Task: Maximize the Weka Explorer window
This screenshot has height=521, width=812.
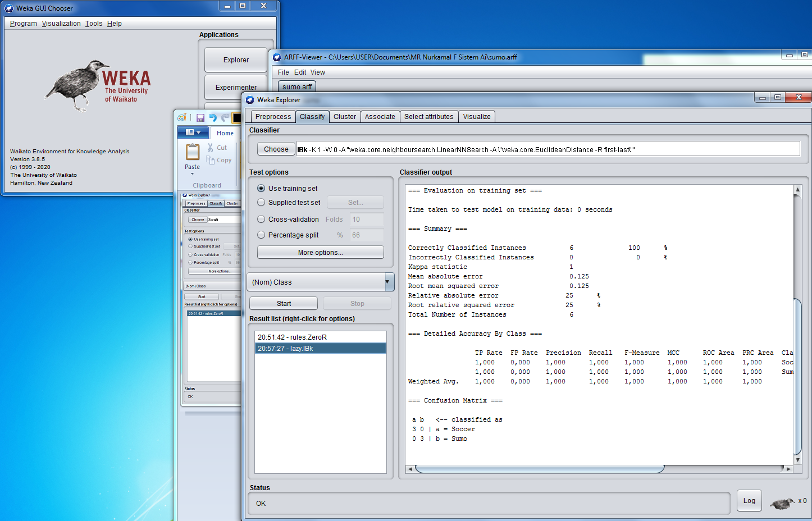Action: click(778, 98)
